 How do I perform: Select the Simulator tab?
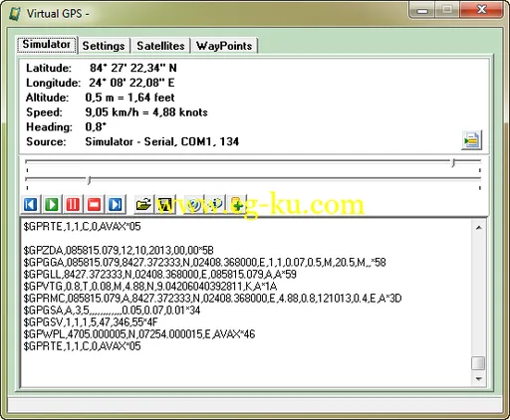pyautogui.click(x=47, y=44)
